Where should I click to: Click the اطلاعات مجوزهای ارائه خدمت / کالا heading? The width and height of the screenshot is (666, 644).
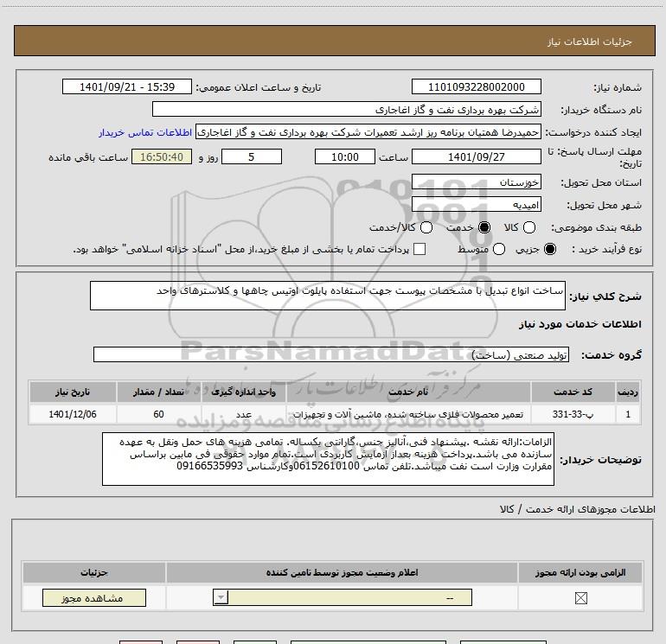577,509
